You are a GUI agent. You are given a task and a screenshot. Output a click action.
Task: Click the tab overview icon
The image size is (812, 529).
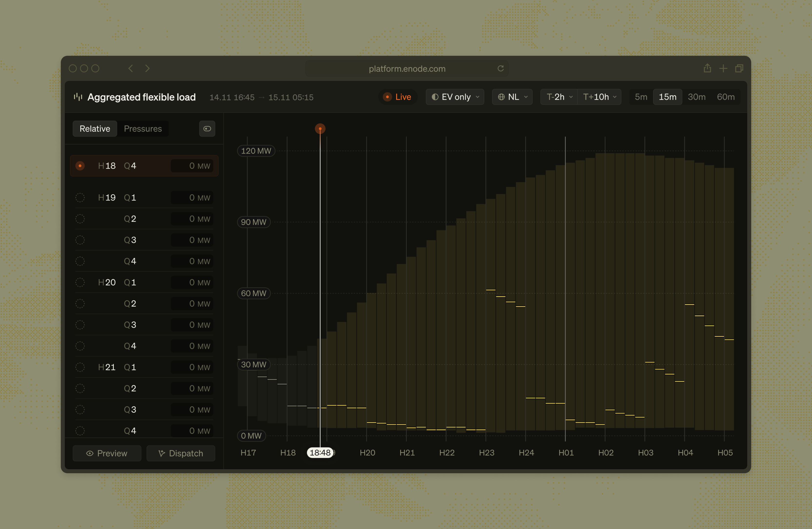(739, 69)
